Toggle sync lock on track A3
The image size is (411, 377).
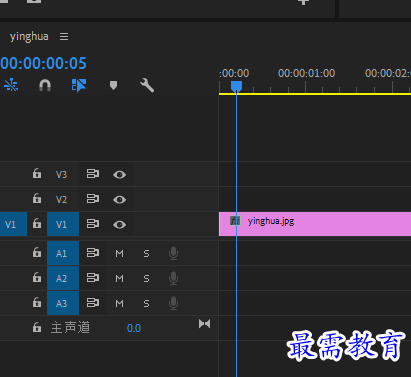point(93,303)
